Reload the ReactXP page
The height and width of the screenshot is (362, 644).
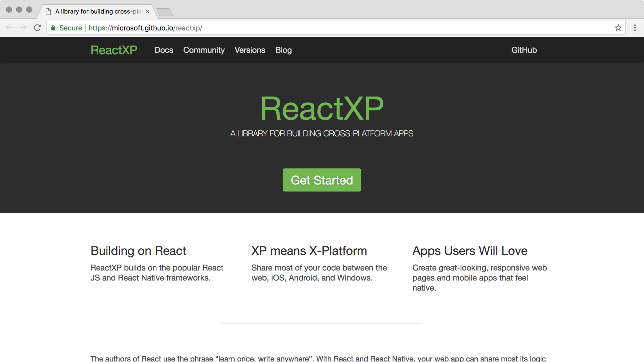[x=37, y=28]
